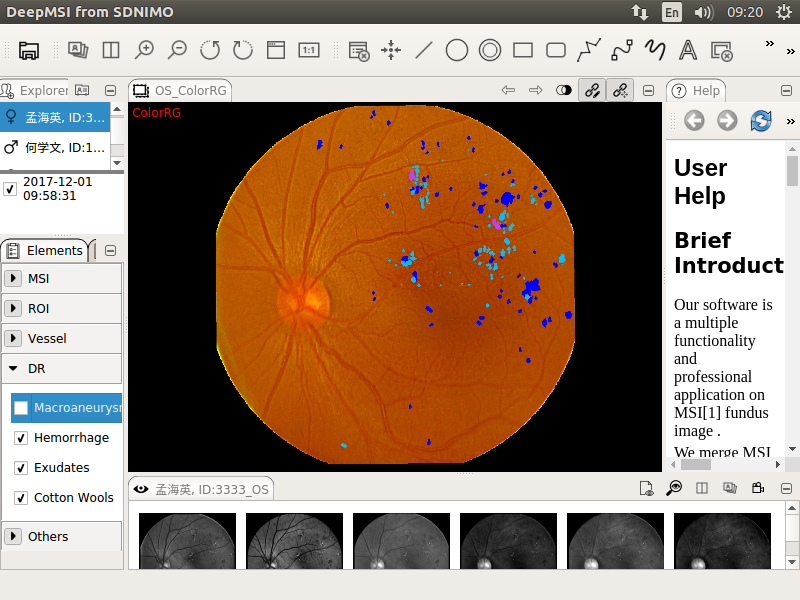Select the curve with nodes tool

pos(622,50)
